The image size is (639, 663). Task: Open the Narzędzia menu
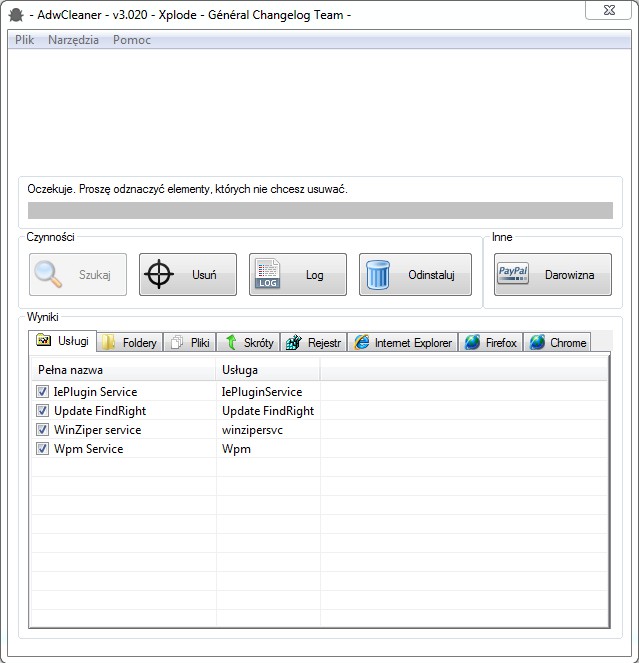[73, 40]
